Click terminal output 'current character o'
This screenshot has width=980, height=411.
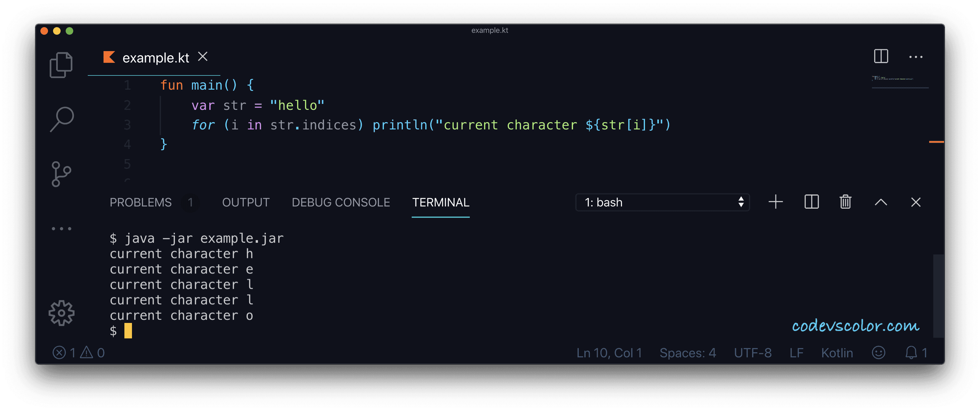[x=181, y=315]
